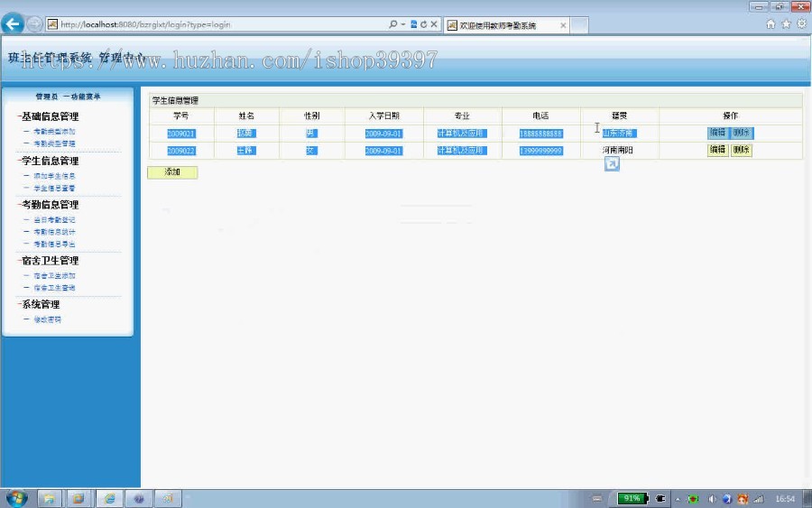The image size is (812, 508).
Task: Collapse the 系统管理 menu section
Action: (40, 304)
